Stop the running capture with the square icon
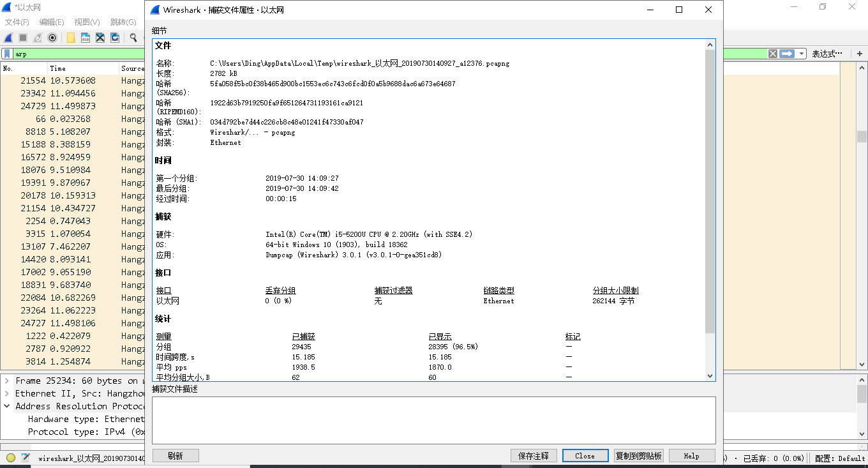868x468 pixels. (23, 38)
